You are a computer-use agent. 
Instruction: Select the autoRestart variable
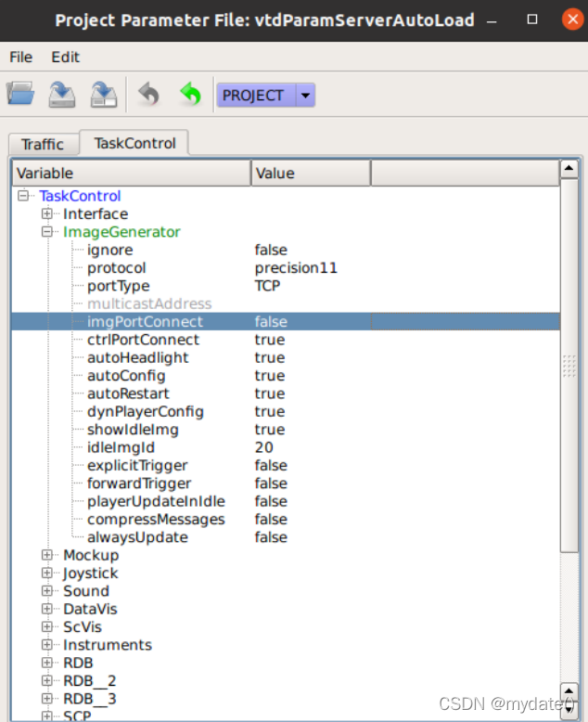coord(128,393)
